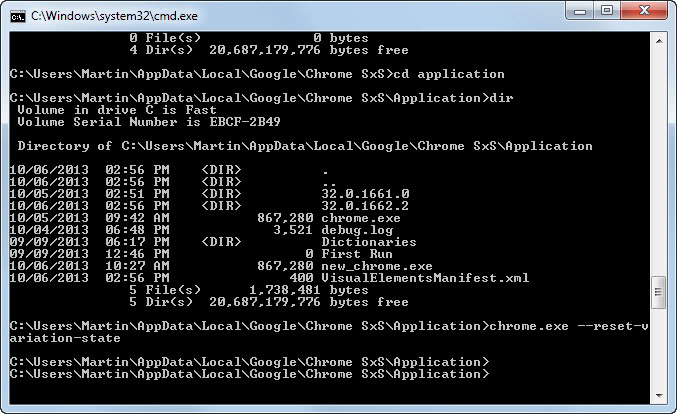
Task: Click the 'dir' command after Application prompt
Action: coord(501,98)
